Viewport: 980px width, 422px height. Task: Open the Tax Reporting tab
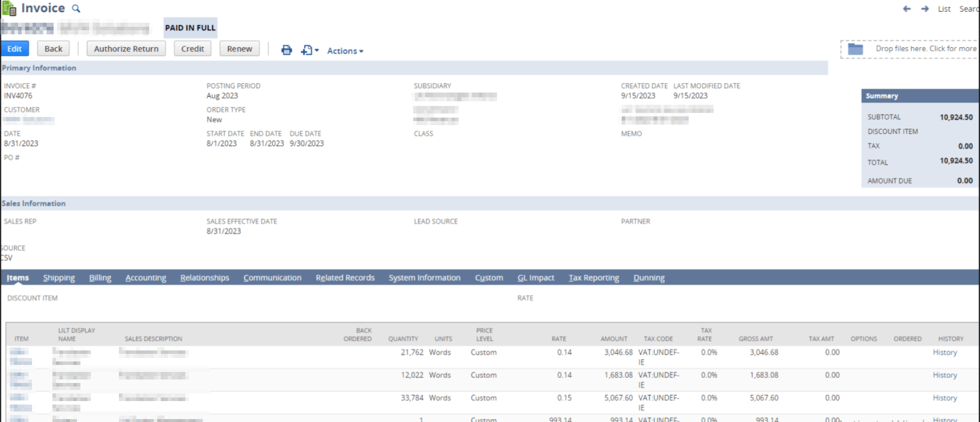pyautogui.click(x=594, y=278)
